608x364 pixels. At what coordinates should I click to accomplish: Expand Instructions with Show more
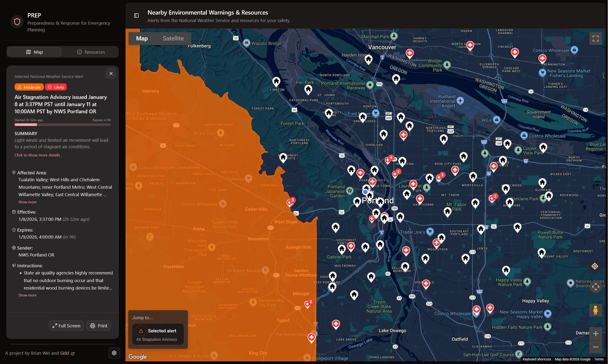(27, 295)
